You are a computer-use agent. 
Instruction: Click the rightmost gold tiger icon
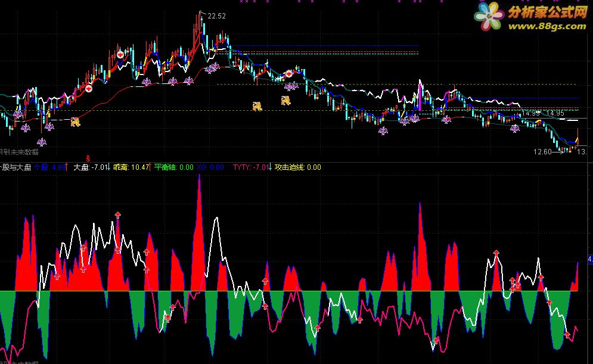tap(285, 100)
